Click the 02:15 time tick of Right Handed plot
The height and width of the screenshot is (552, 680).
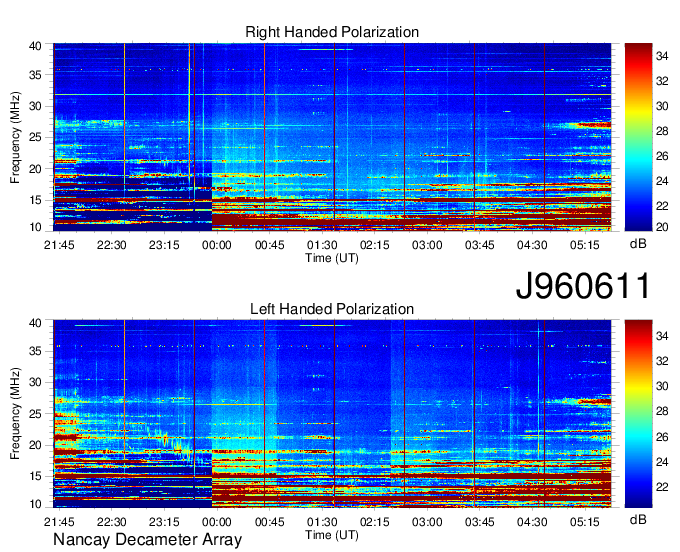[x=374, y=245]
